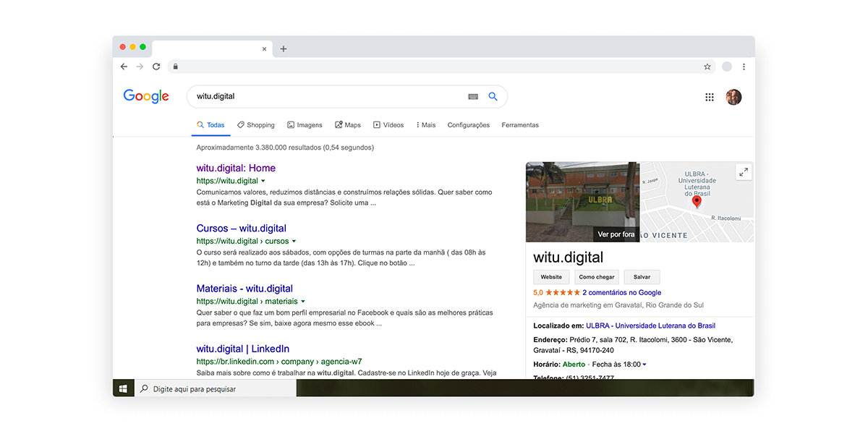Image resolution: width=868 pixels, height=434 pixels.
Task: Click the Website button in knowledge panel
Action: [551, 277]
